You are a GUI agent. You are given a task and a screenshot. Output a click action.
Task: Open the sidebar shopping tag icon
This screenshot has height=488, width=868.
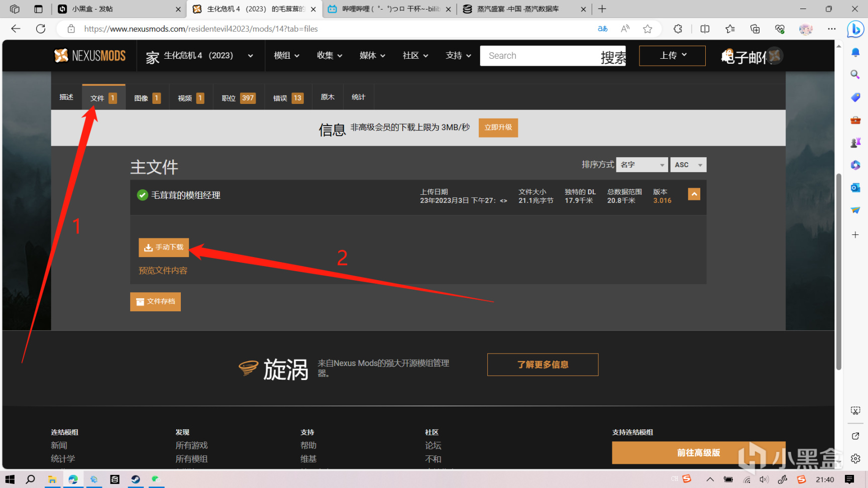click(855, 97)
